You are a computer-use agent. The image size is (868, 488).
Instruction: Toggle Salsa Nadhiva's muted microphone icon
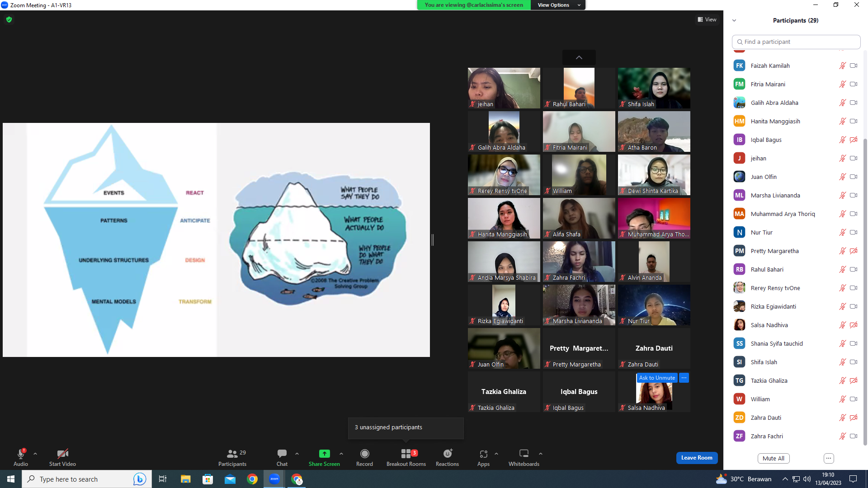click(x=843, y=325)
